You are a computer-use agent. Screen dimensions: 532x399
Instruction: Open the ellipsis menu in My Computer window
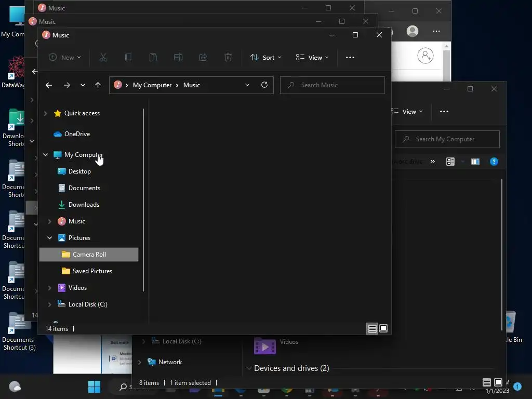(x=444, y=111)
